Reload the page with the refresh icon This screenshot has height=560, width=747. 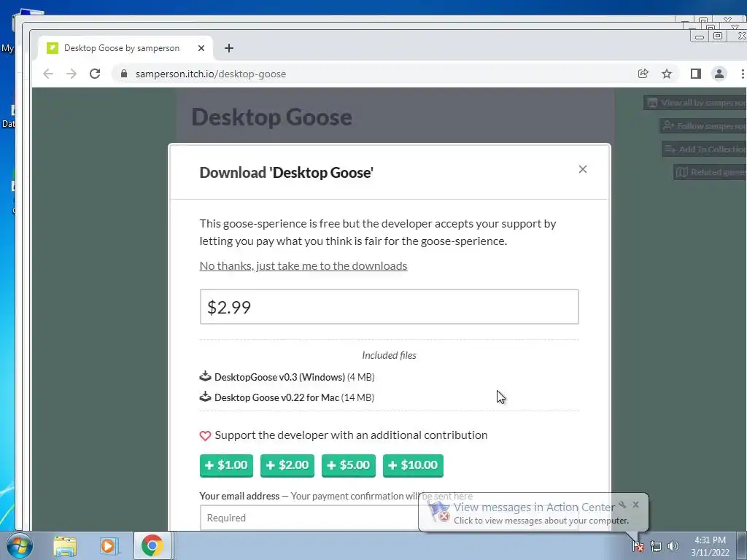pos(95,74)
